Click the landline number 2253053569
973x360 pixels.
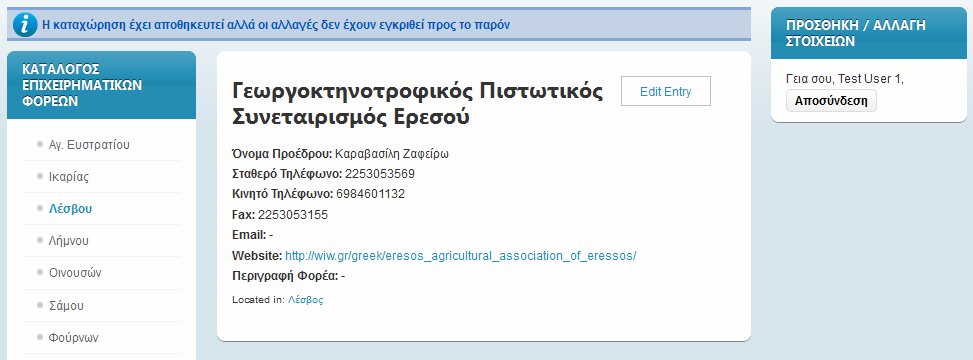click(x=380, y=174)
